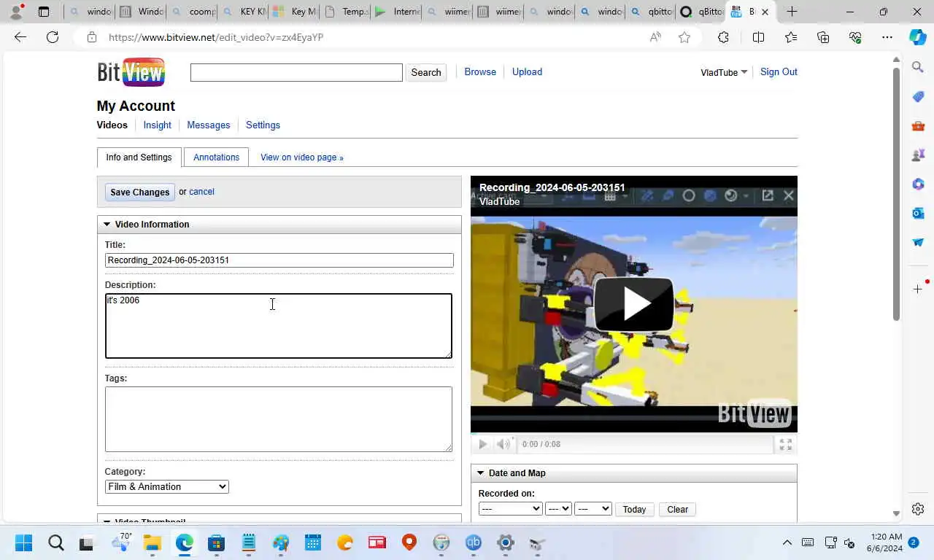934x560 pixels.
Task: Open the Extensions puzzle icon
Action: tap(723, 37)
